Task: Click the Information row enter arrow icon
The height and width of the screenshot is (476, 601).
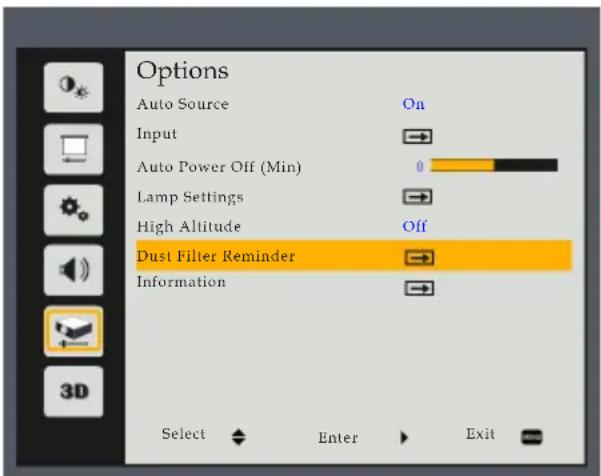Action: click(419, 288)
